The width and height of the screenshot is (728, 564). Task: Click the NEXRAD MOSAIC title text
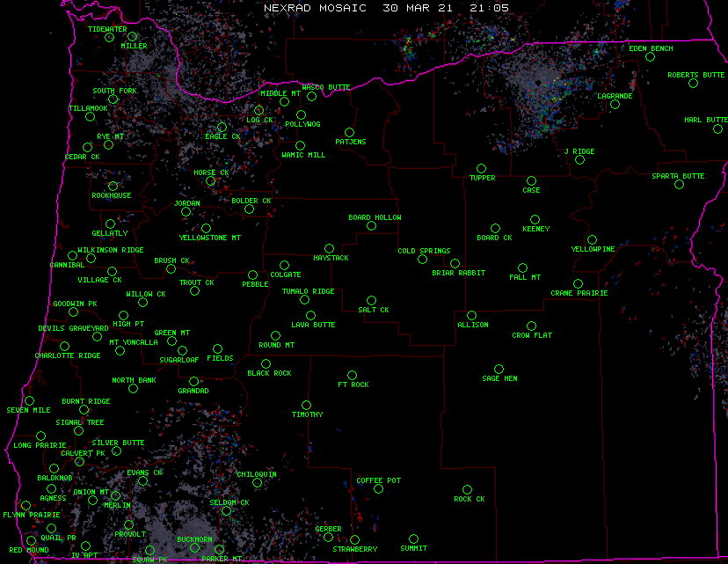(317, 7)
